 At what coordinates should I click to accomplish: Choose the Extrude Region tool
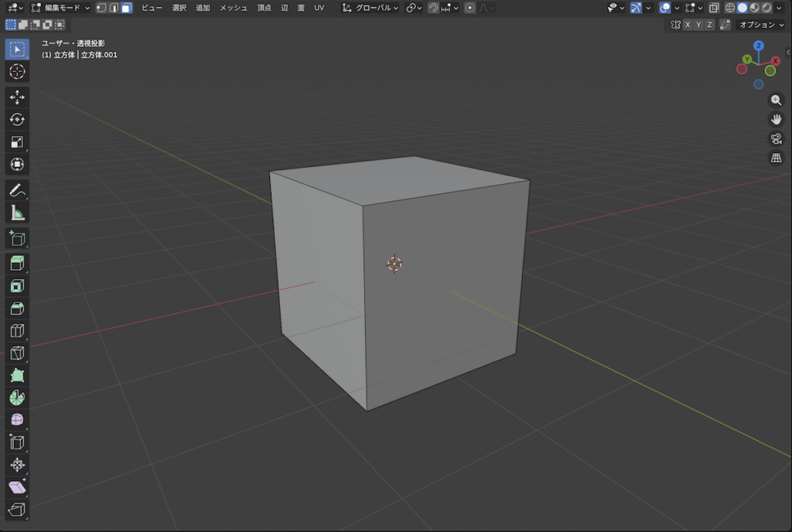[x=17, y=263]
